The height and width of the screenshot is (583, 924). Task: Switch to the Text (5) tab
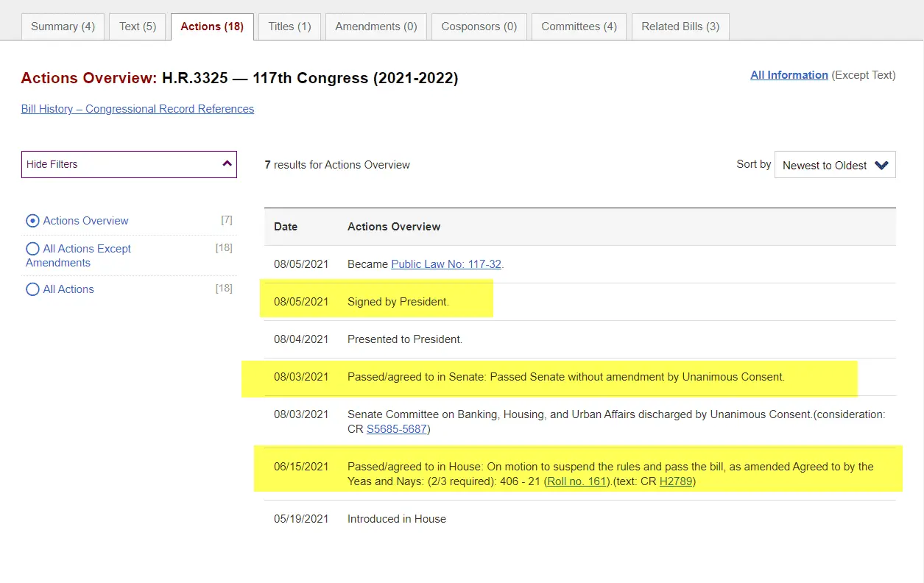click(138, 26)
